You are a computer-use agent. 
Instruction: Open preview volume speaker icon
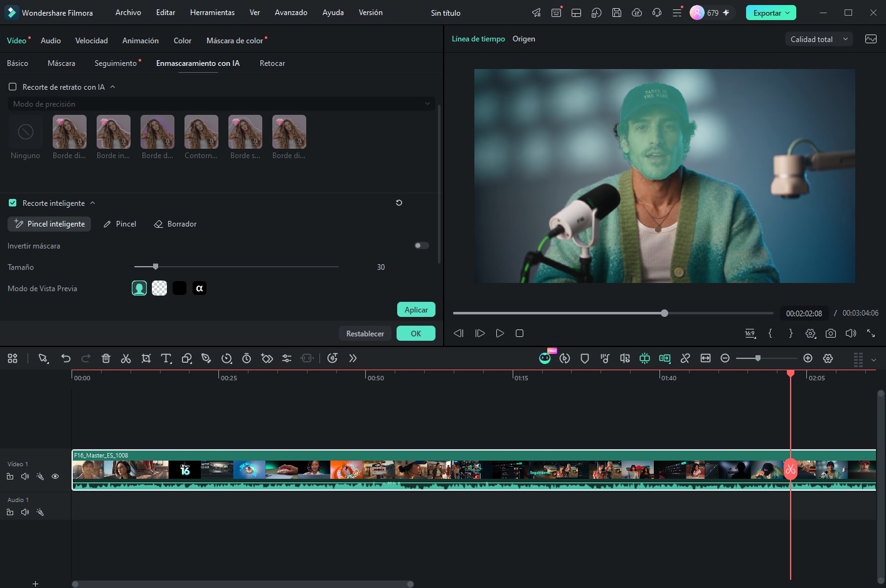click(851, 333)
